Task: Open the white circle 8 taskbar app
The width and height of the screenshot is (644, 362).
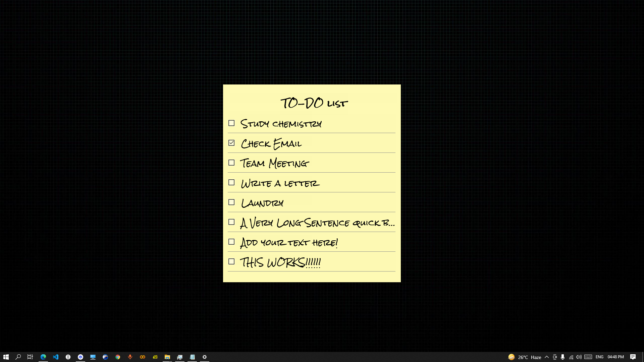Action: tap(68, 357)
